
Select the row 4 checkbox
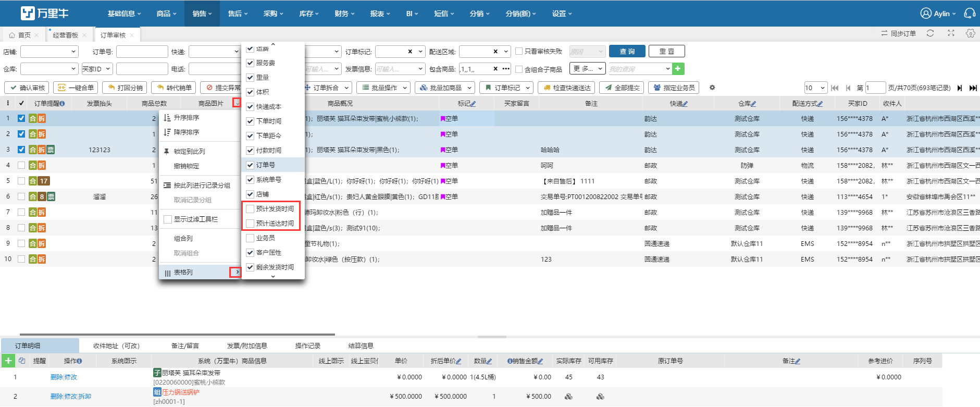21,165
